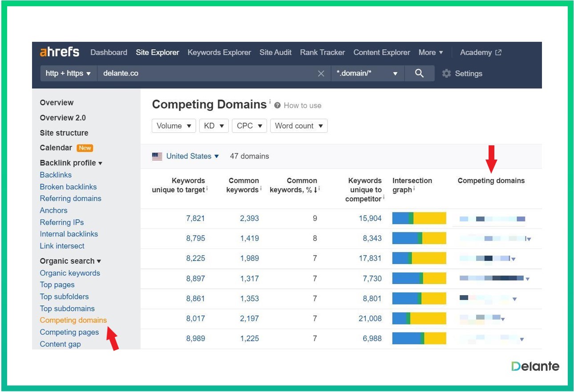The image size is (574, 392).
Task: Click intersection graph bar in 7,821 row
Action: point(419,218)
